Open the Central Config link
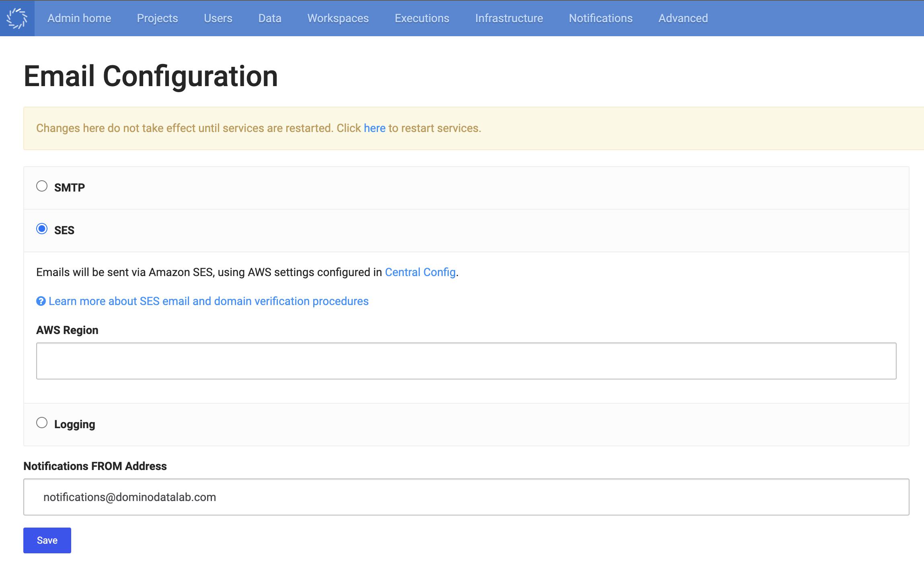This screenshot has width=924, height=565. coord(420,272)
